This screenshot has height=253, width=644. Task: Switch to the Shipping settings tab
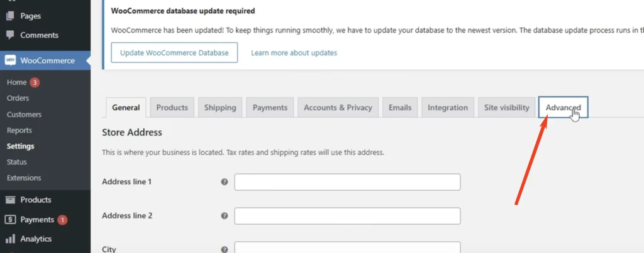[220, 108]
